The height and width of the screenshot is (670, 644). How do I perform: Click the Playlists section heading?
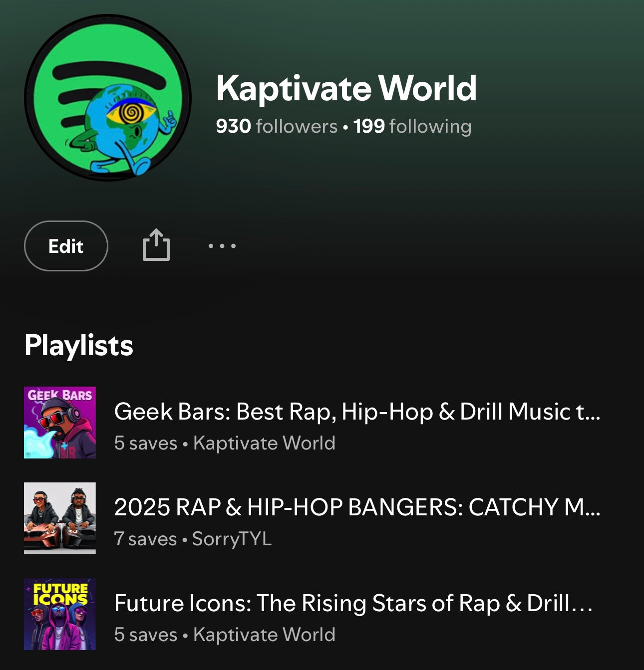(79, 346)
